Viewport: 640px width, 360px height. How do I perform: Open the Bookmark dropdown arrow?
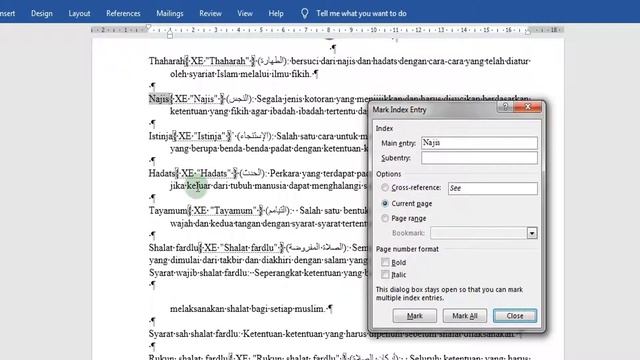(532, 233)
